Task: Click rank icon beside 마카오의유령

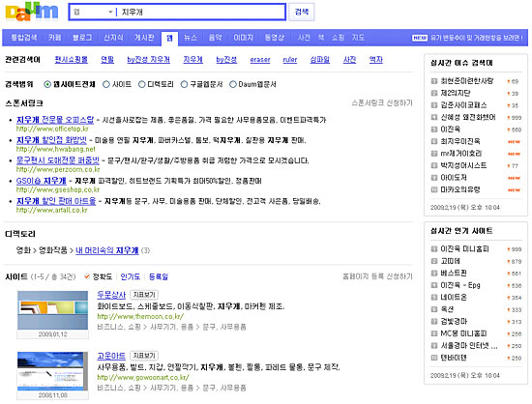Action: (434, 189)
